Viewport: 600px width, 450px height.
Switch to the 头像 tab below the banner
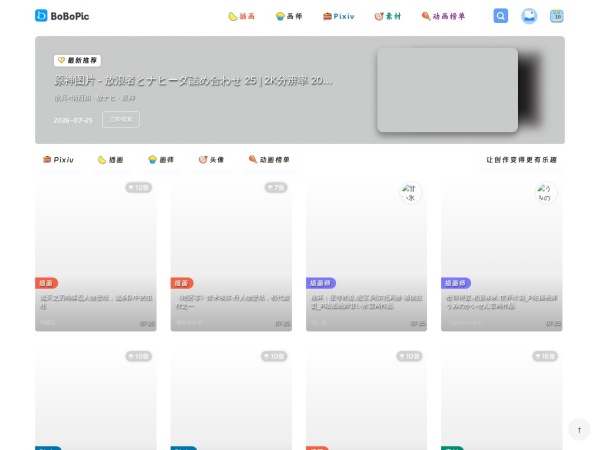pos(211,160)
